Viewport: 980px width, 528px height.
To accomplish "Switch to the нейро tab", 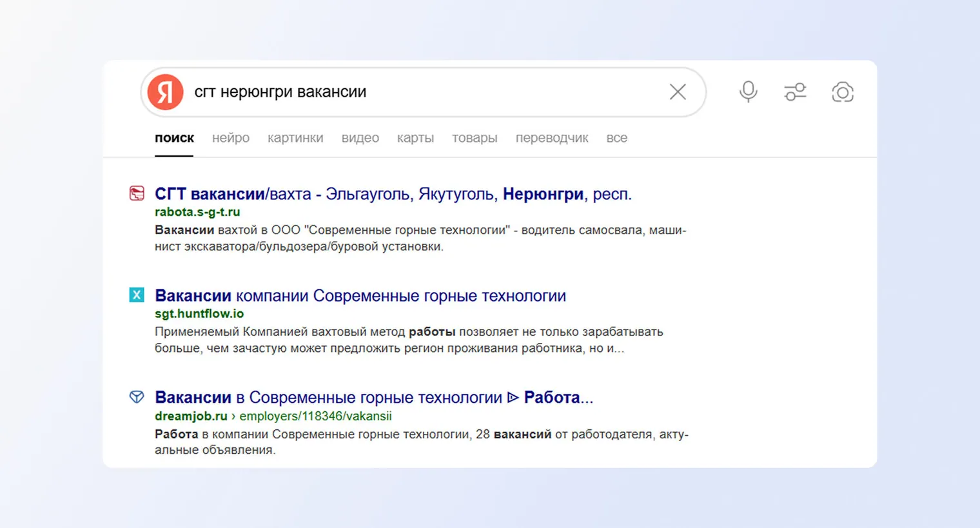I will tap(231, 138).
